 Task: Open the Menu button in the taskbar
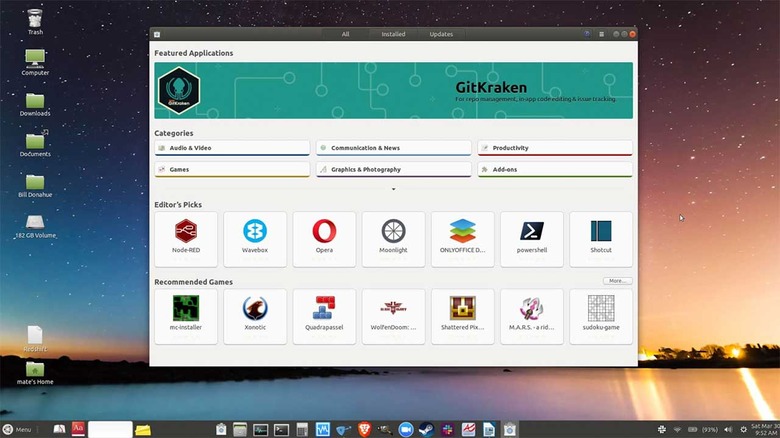(17, 429)
